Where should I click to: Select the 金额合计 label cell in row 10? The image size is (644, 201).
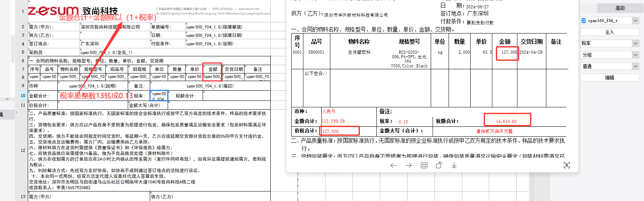43,96
